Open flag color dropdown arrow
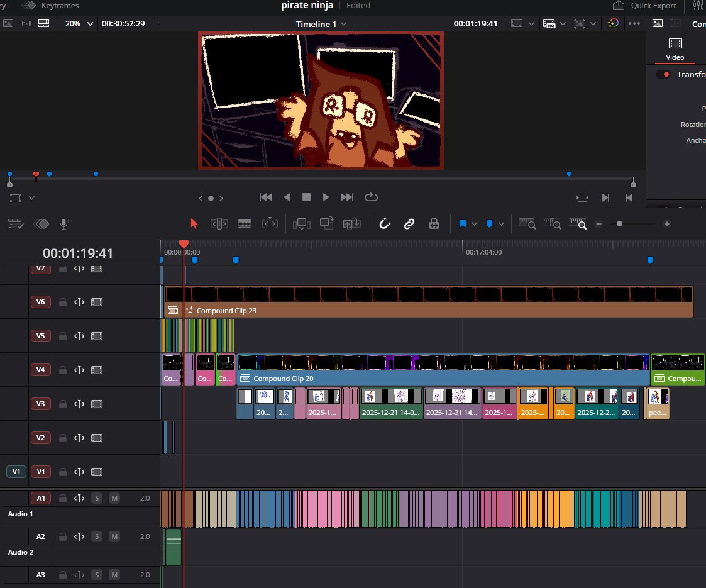 (474, 224)
